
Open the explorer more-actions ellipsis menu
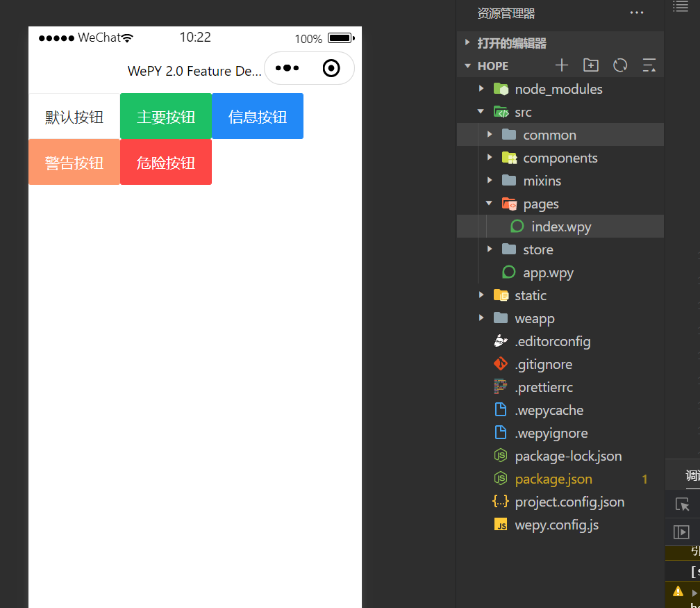tap(637, 13)
